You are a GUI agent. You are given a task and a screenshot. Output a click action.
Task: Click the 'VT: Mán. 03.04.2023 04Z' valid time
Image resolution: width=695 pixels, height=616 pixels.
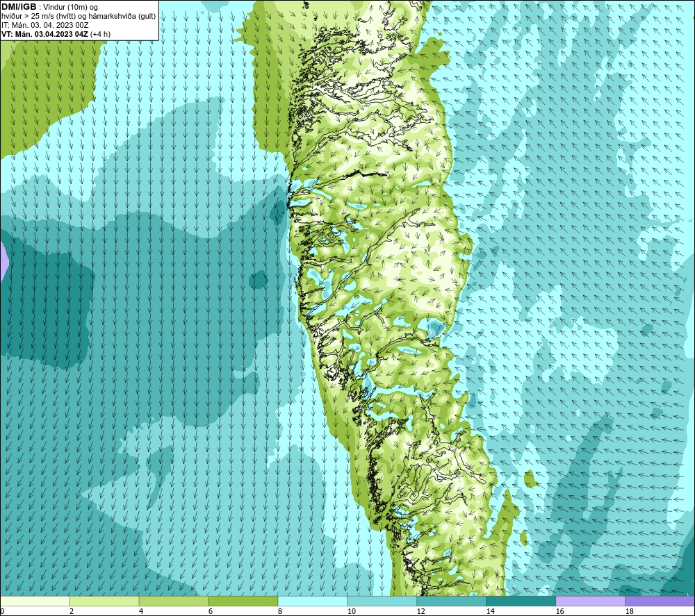[x=44, y=34]
